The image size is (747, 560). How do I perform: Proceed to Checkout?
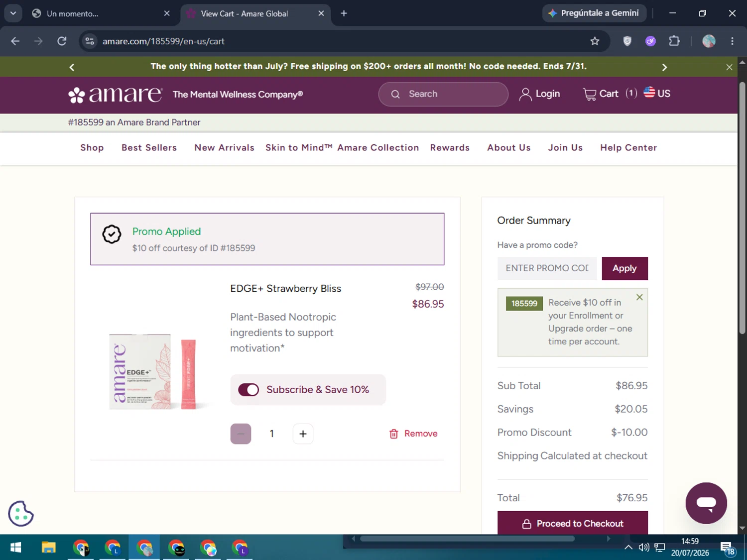pos(573,523)
